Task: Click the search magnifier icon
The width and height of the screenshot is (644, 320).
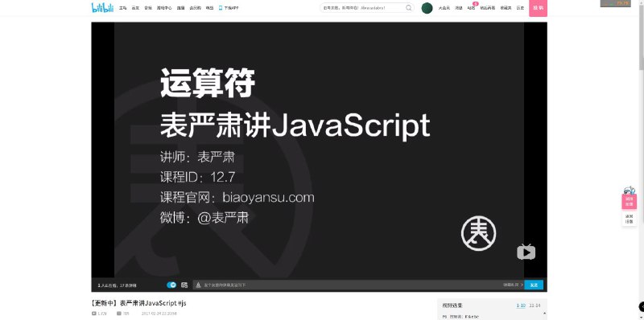Action: 409,8
